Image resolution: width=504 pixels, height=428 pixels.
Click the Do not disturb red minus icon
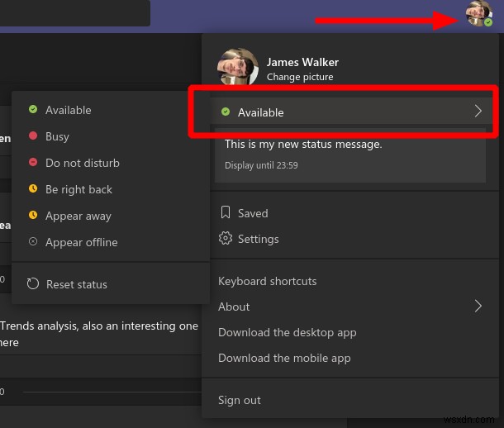tap(33, 162)
